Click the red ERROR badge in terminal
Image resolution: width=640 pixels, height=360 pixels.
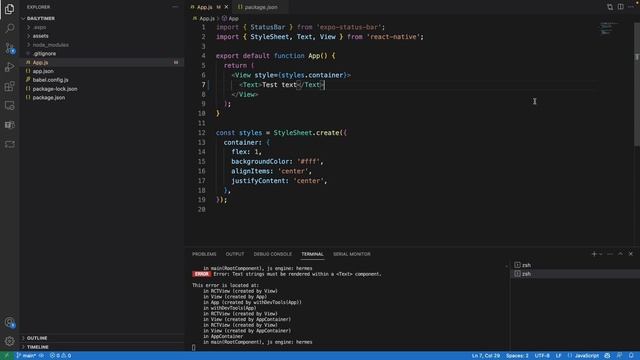201,274
